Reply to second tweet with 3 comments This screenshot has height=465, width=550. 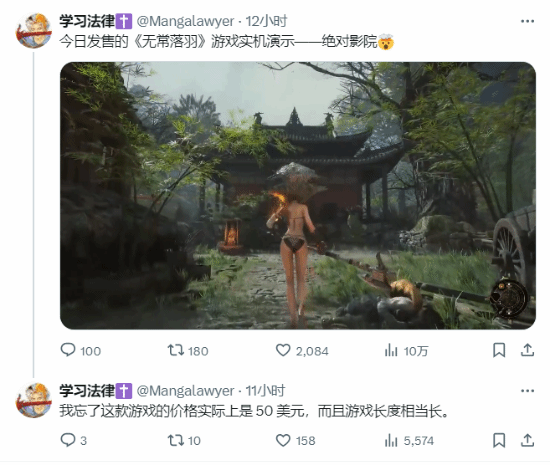(74, 440)
